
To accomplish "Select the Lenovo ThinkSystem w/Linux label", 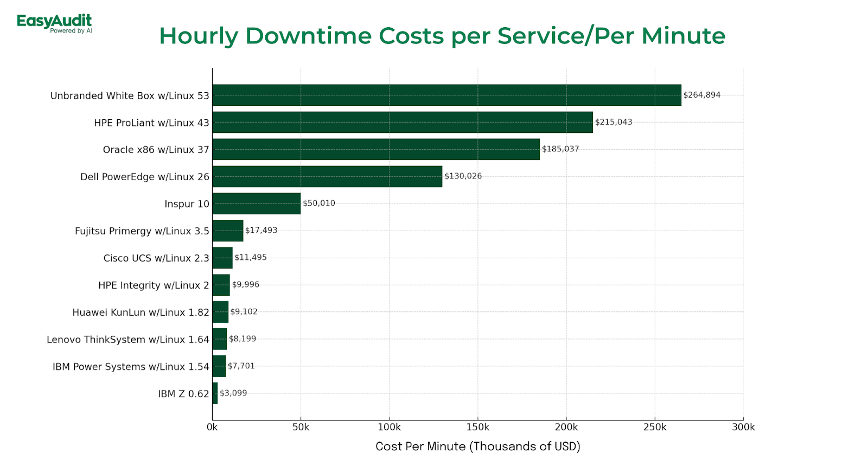I will click(x=127, y=340).
